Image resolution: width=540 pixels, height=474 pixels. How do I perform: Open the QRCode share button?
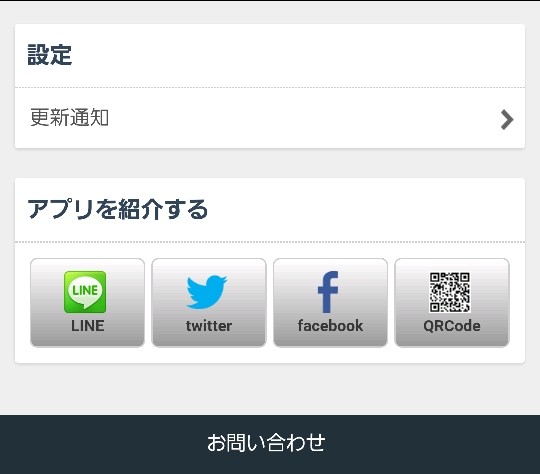coord(452,302)
